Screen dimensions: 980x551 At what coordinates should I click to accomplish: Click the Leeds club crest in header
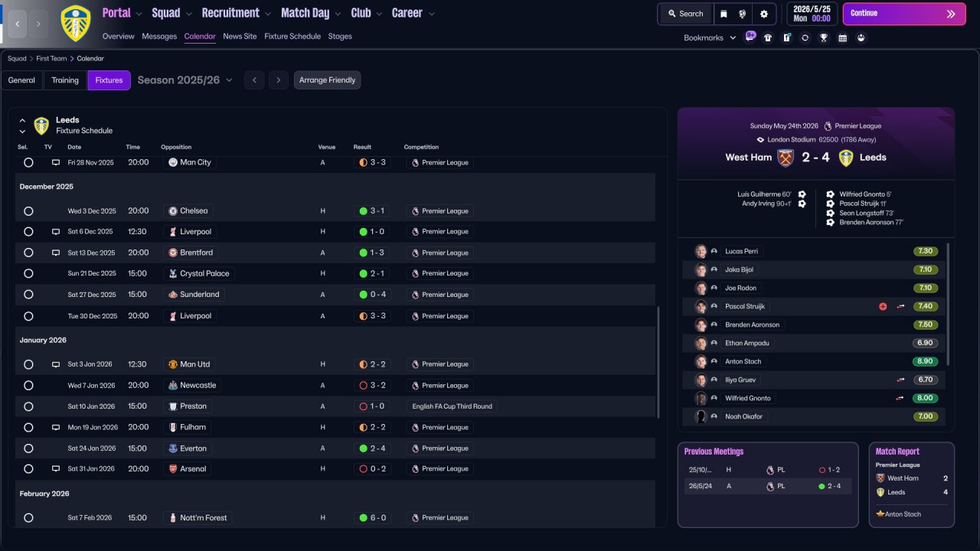(x=75, y=23)
